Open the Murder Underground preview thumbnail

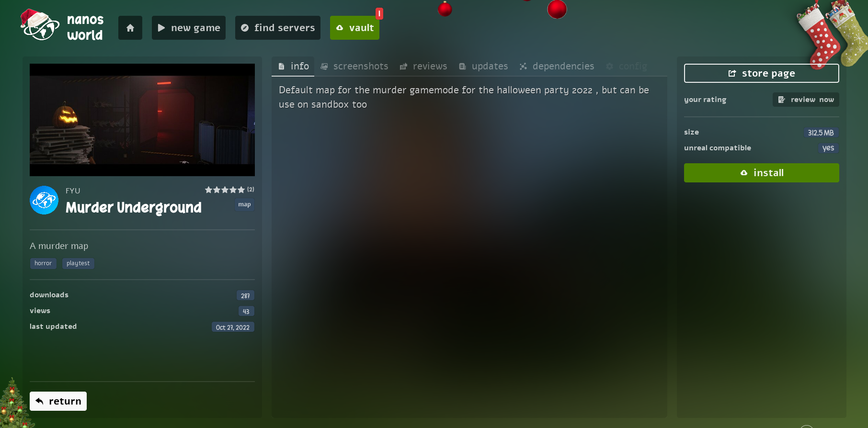142,120
